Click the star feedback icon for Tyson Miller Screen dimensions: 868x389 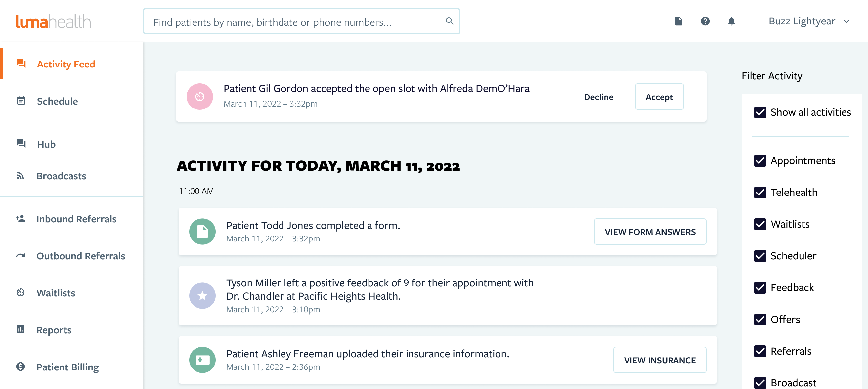(x=202, y=296)
